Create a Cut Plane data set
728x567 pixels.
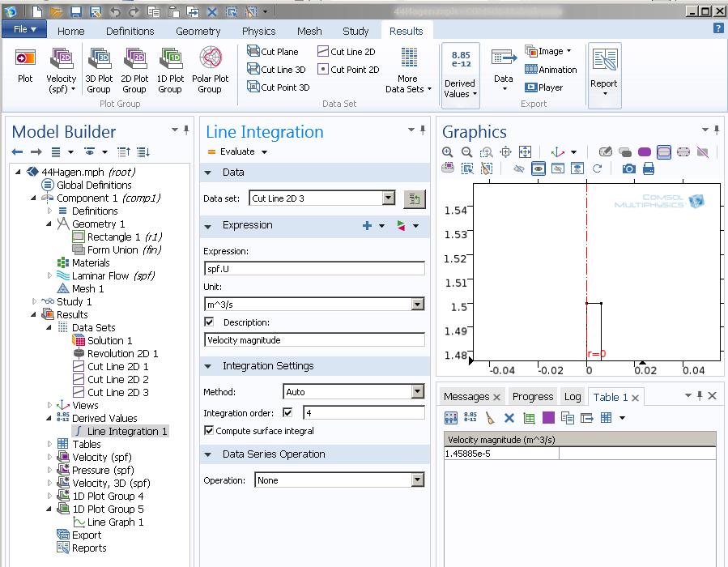coord(273,51)
